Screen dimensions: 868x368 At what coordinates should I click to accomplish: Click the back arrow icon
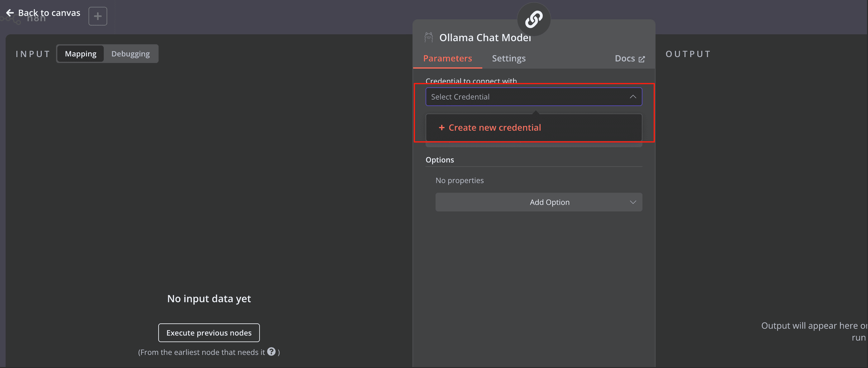10,13
